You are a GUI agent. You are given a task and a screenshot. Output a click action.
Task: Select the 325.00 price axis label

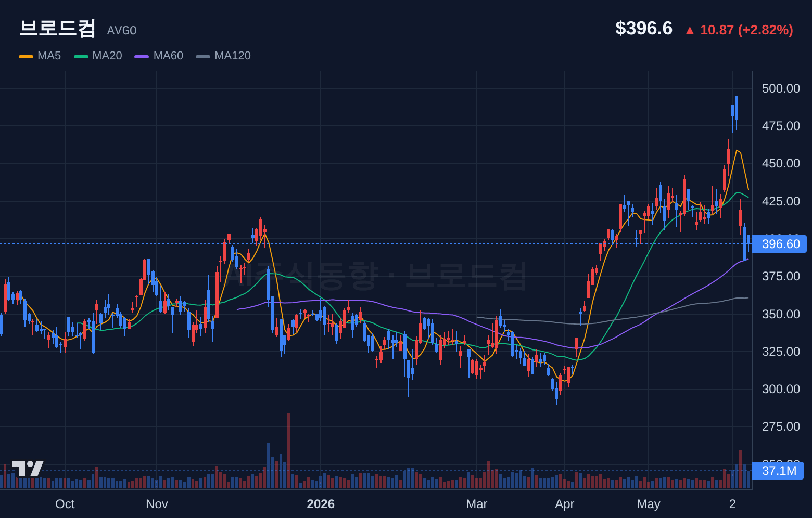tap(781, 352)
